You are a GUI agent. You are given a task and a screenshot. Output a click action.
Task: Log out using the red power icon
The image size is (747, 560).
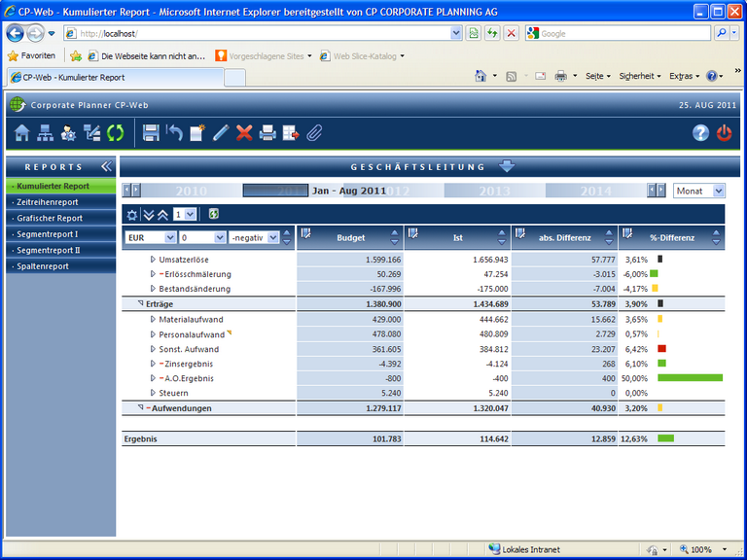click(x=724, y=133)
